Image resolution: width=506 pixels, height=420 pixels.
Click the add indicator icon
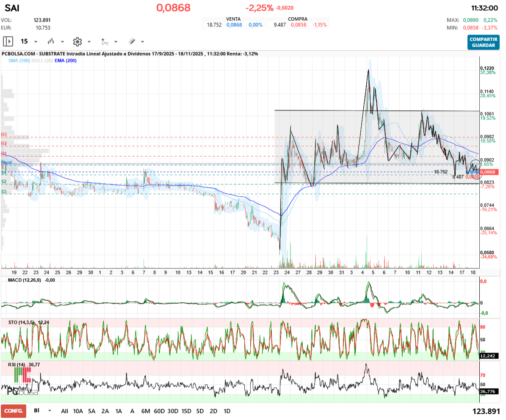(x=105, y=41)
